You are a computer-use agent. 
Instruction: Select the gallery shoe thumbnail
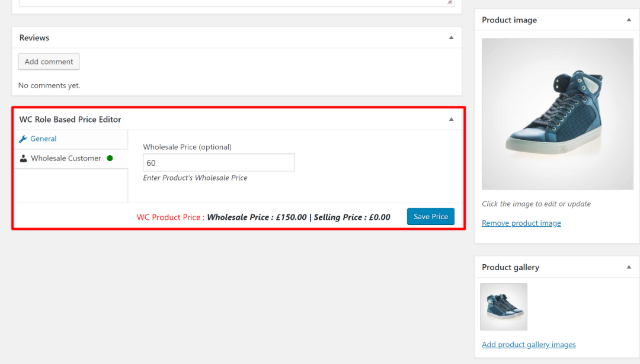(x=504, y=307)
